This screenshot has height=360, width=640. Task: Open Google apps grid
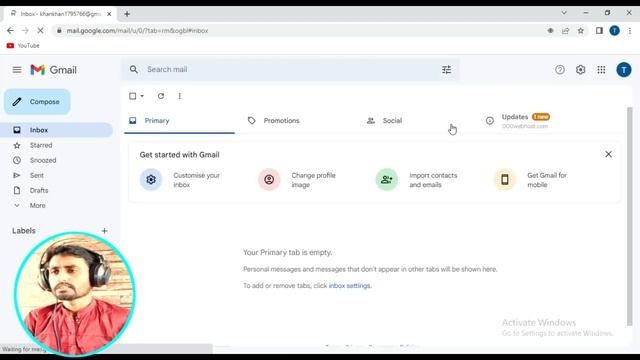601,70
